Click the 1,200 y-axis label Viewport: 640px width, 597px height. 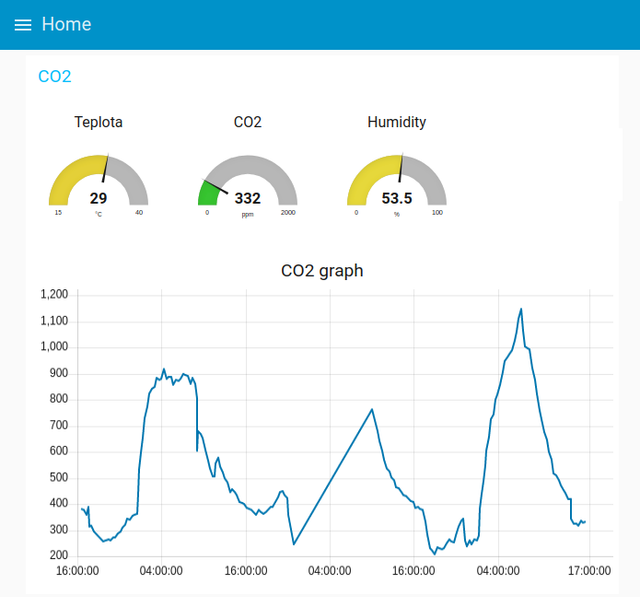[54, 295]
